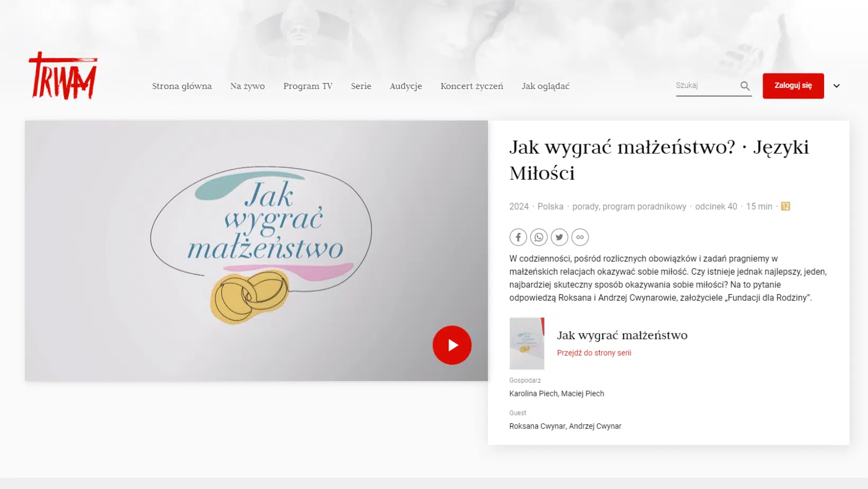Click the TRWAM logo
Image resolution: width=868 pixels, height=489 pixels.
coord(63,76)
